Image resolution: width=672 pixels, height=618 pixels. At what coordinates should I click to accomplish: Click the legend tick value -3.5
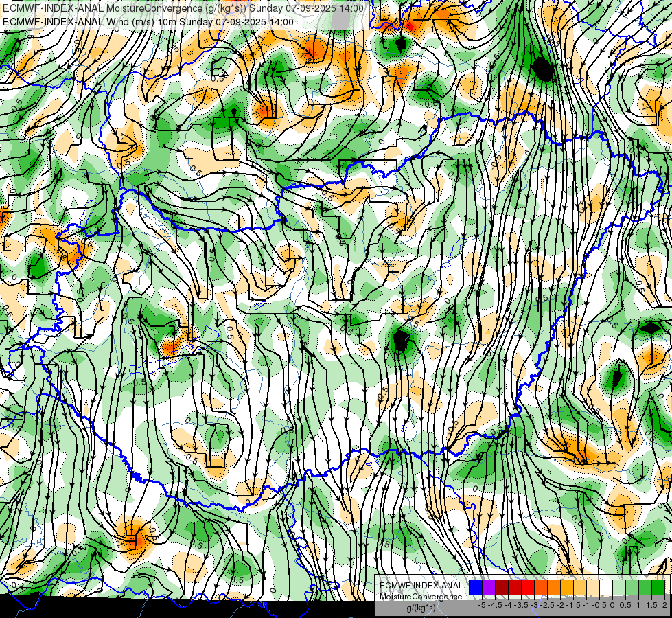click(521, 605)
